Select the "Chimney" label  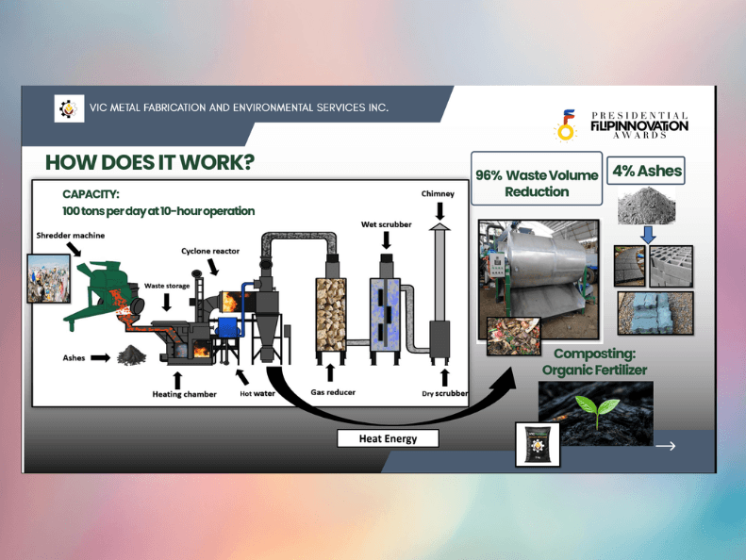click(x=438, y=193)
